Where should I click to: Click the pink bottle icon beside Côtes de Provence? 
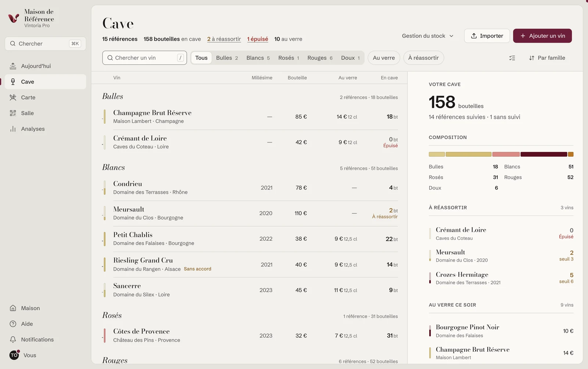[x=104, y=336]
